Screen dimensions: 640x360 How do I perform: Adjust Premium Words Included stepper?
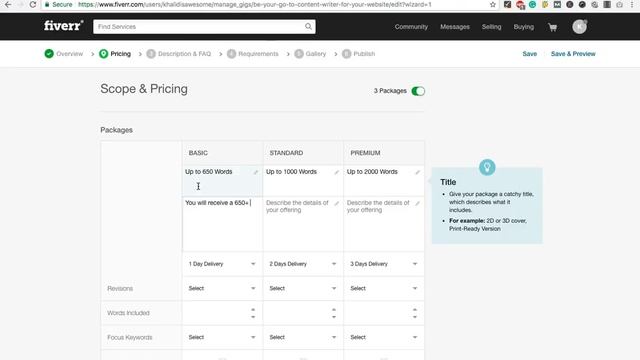[x=415, y=313]
